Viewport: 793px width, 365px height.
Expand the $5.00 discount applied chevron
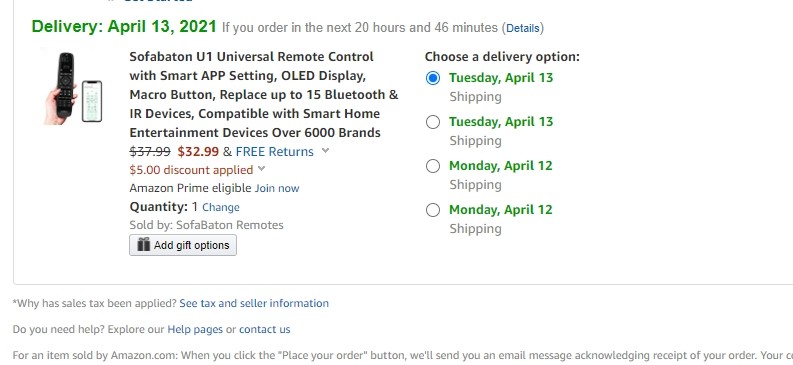pos(261,169)
